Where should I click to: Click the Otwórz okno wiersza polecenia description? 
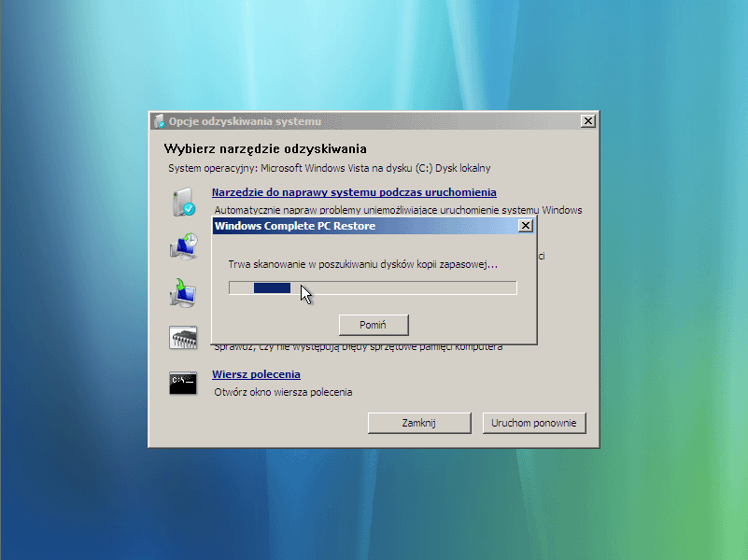point(283,392)
